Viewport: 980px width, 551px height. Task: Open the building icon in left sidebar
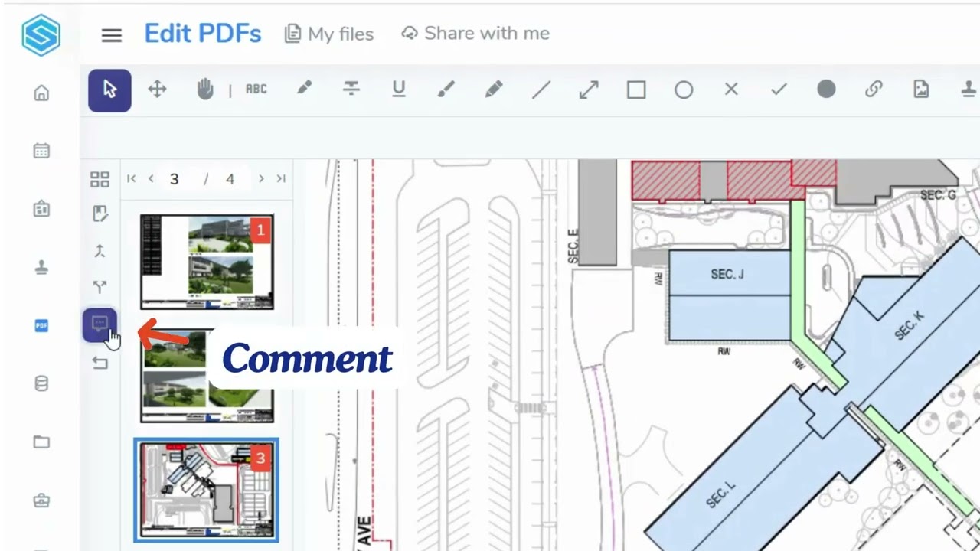coord(41,209)
